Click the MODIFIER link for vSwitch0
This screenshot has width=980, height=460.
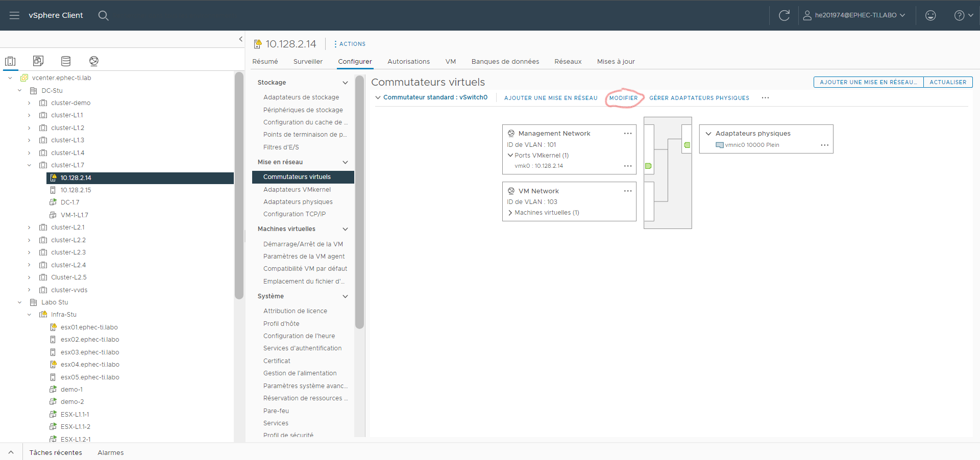[x=623, y=98]
